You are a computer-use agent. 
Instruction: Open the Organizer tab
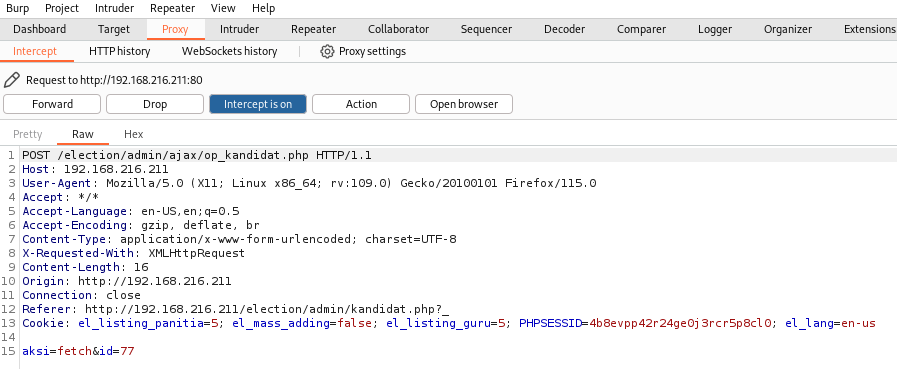tap(788, 29)
